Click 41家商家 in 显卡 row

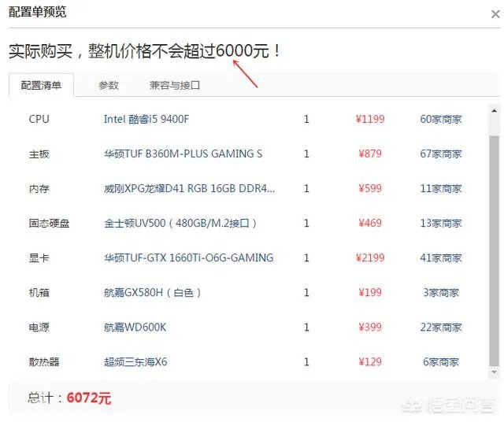point(441,258)
